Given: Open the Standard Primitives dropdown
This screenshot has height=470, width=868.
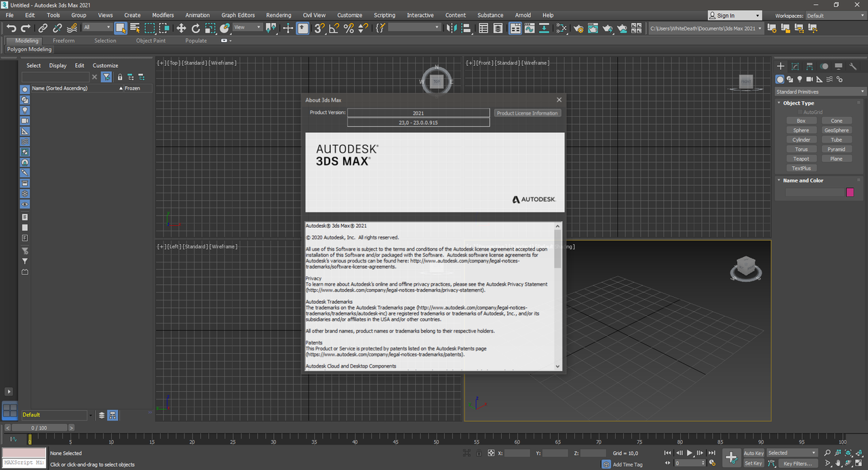Looking at the screenshot, I should [x=821, y=92].
